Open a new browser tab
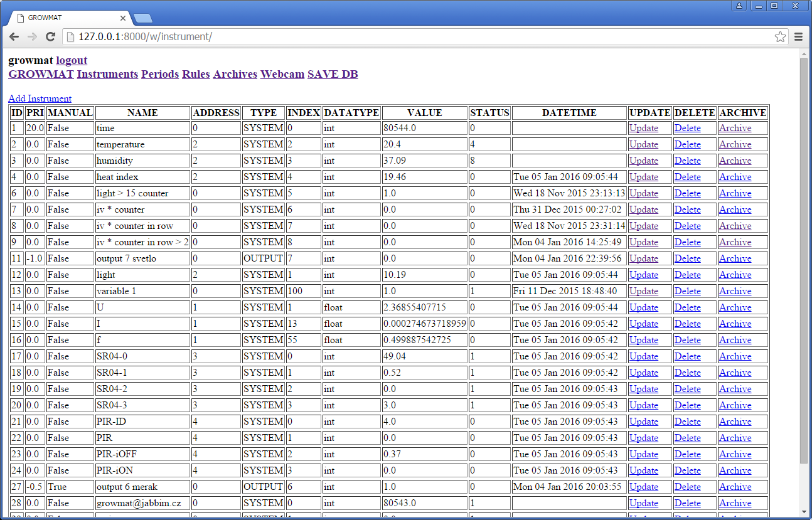This screenshot has height=520, width=812. pyautogui.click(x=142, y=18)
